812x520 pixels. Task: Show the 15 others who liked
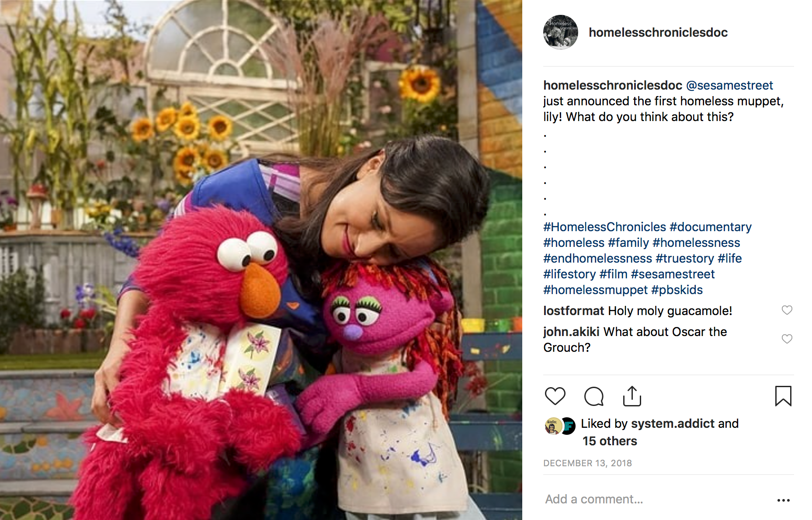[610, 441]
